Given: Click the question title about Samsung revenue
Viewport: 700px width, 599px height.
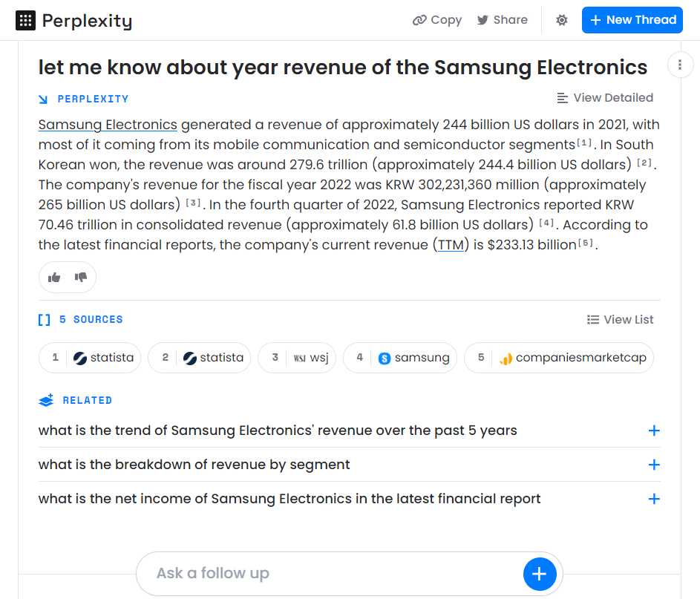Looking at the screenshot, I should 343,68.
